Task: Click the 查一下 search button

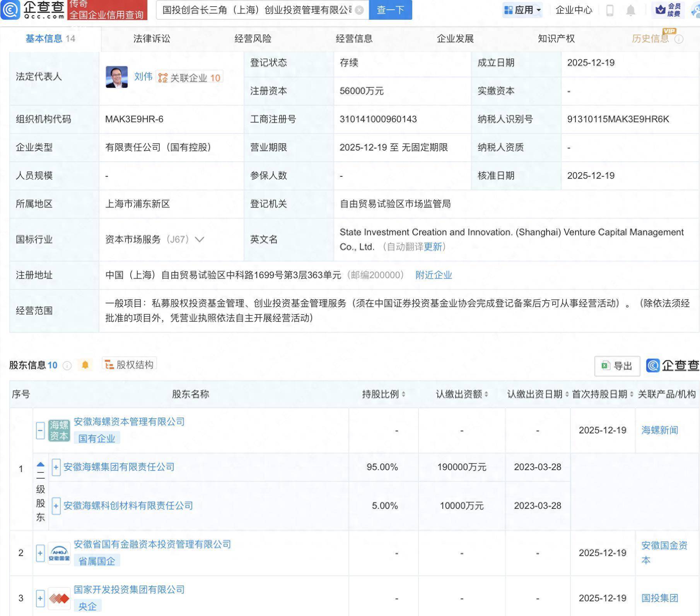Action: click(x=390, y=10)
